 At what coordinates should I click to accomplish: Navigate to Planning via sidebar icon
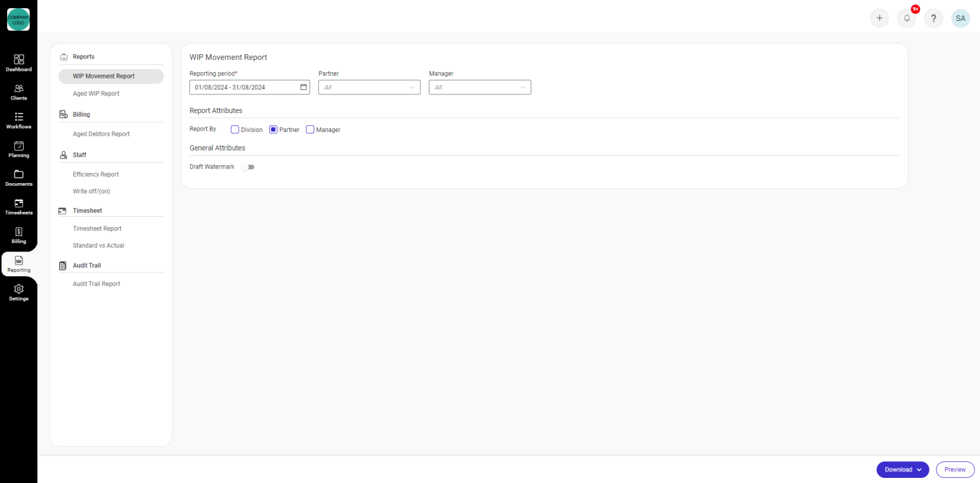tap(19, 148)
